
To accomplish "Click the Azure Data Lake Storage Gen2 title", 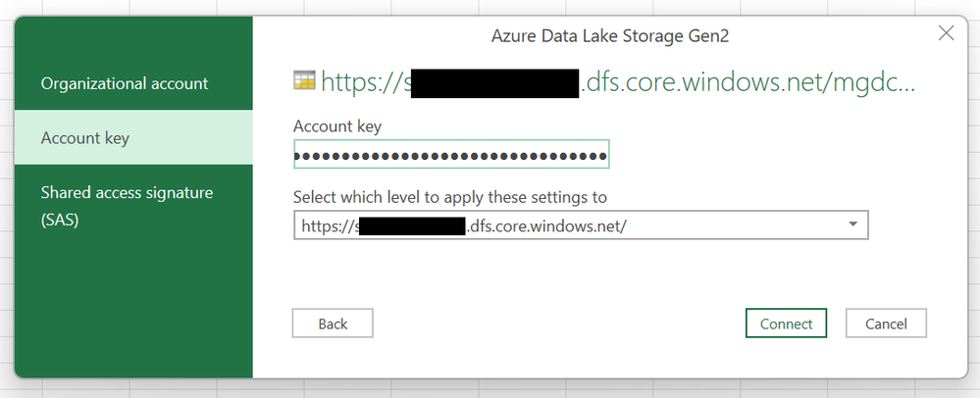I will pos(610,37).
